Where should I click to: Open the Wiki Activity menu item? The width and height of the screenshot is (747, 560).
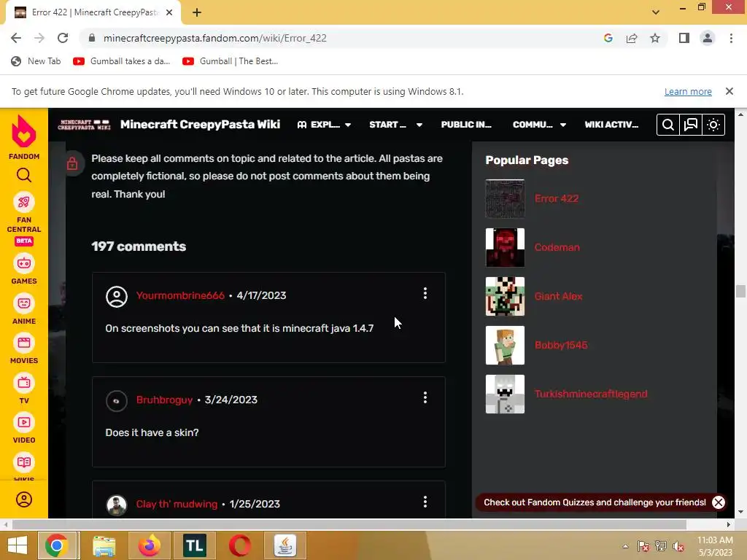tap(611, 125)
